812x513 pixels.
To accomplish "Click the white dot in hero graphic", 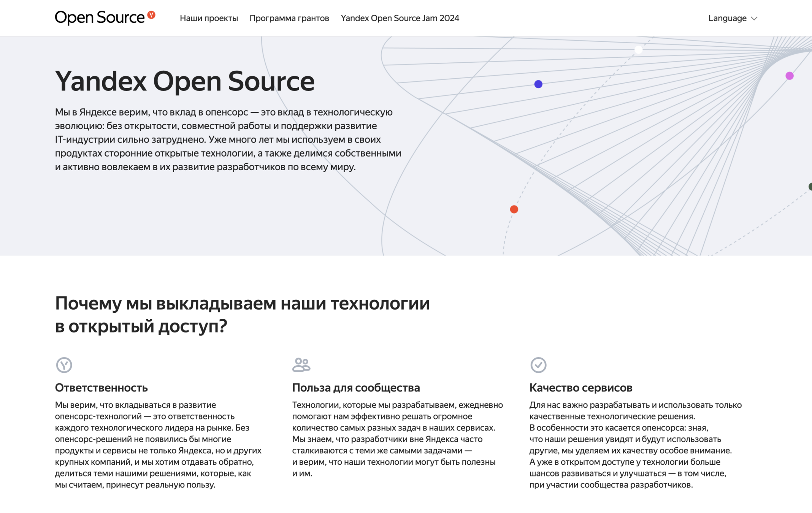I will 639,50.
